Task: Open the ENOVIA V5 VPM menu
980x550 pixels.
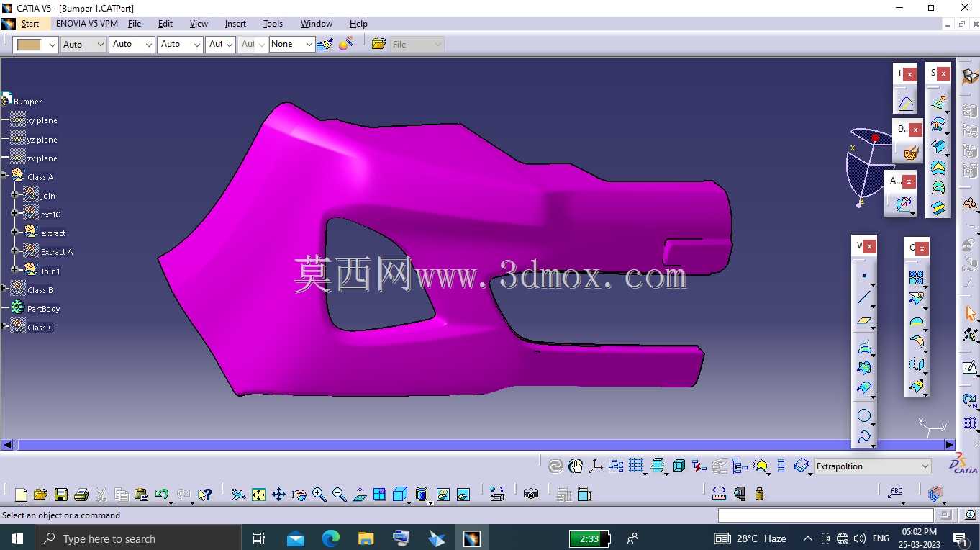Action: (x=87, y=24)
